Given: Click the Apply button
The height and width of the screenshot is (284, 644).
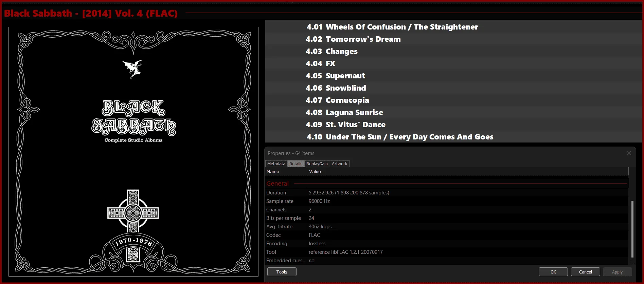Looking at the screenshot, I should [617, 272].
